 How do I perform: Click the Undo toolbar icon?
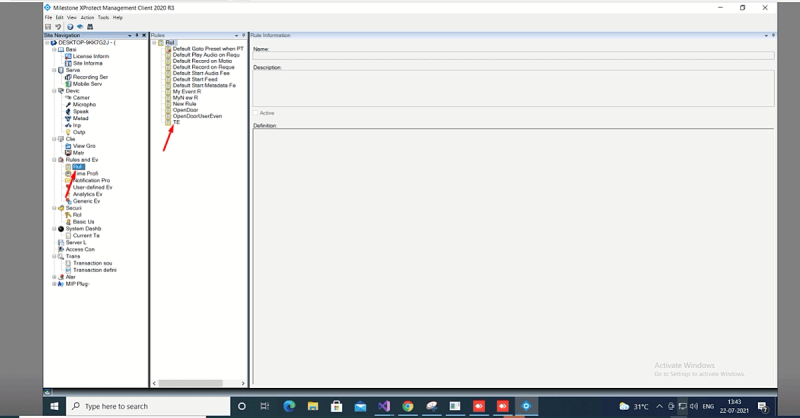pyautogui.click(x=58, y=27)
